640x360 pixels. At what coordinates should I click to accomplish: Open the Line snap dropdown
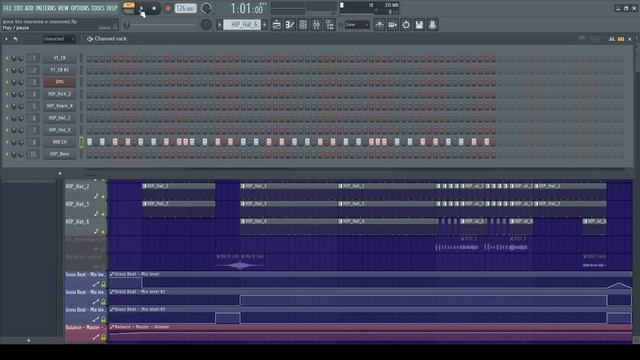(x=357, y=25)
